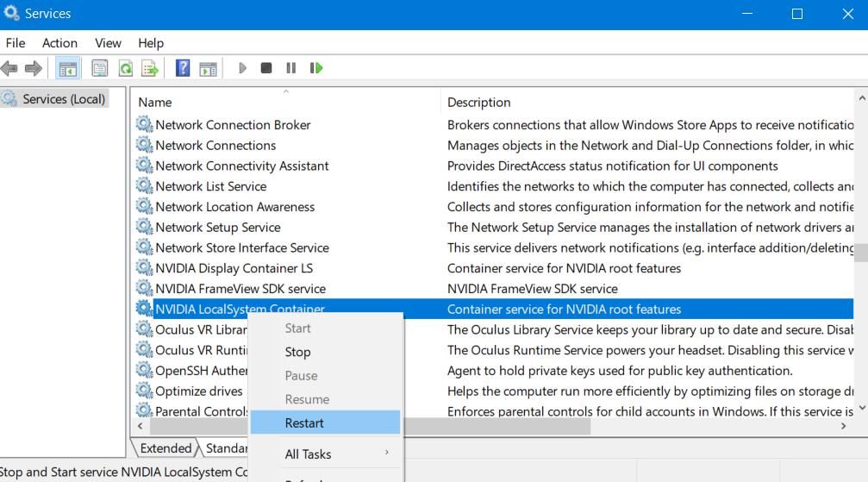Viewport: 868px width, 482px height.
Task: Click disabled Resume context menu entry
Action: 325,399
